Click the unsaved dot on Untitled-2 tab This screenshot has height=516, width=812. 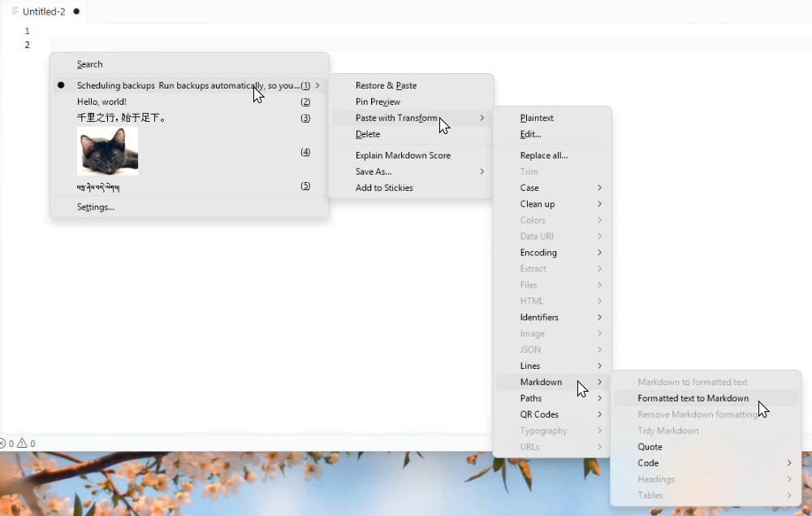(76, 11)
